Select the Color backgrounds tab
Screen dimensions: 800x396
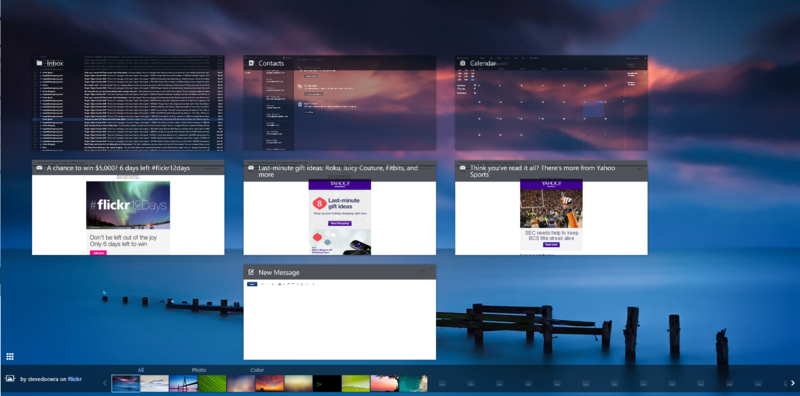click(x=257, y=370)
